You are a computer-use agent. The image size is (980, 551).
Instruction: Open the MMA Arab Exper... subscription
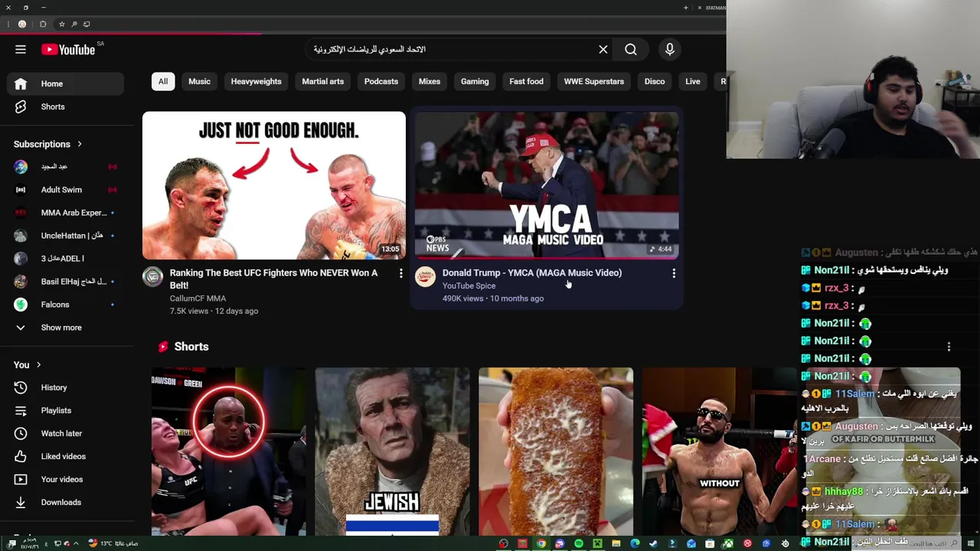click(x=65, y=213)
